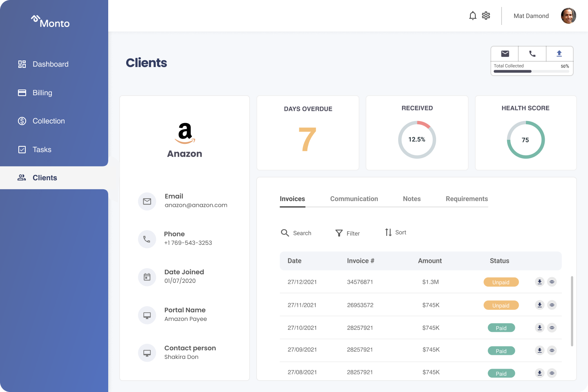Click the Unpaid badge for 27/11/2021
The height and width of the screenshot is (392, 588).
501,305
